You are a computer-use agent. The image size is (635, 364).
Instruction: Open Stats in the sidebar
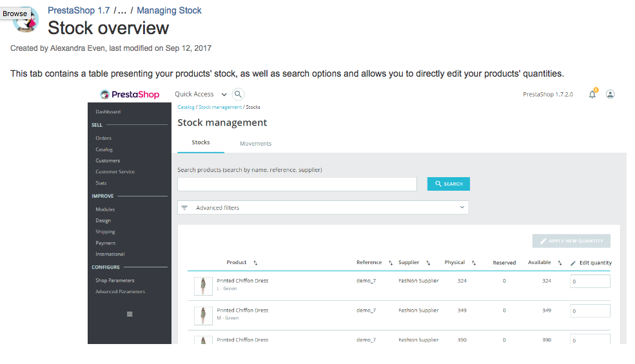point(101,183)
